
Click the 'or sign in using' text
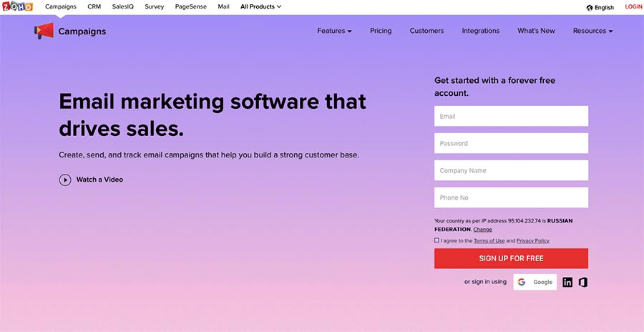click(x=485, y=282)
